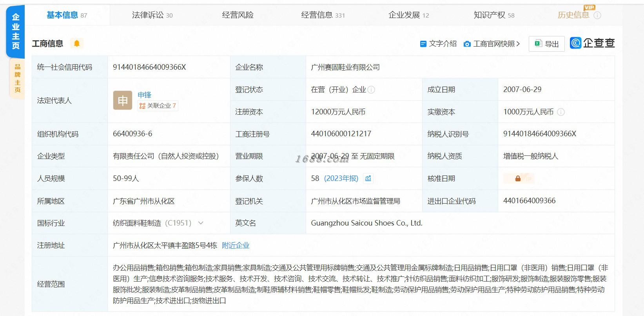Click organization code 66400936-6
Image resolution: width=644 pixels, height=316 pixels.
pos(132,134)
